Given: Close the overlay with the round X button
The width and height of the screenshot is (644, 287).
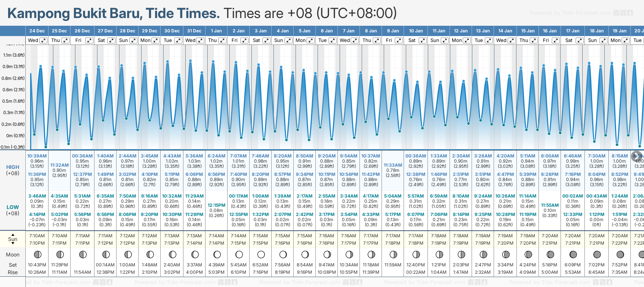Looking at the screenshot, I should [x=637, y=156].
